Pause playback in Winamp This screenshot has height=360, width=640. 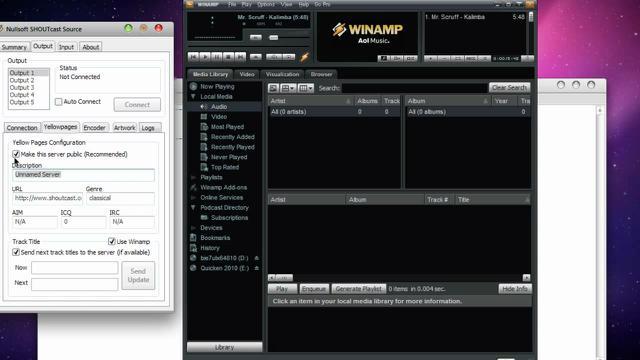click(x=217, y=57)
